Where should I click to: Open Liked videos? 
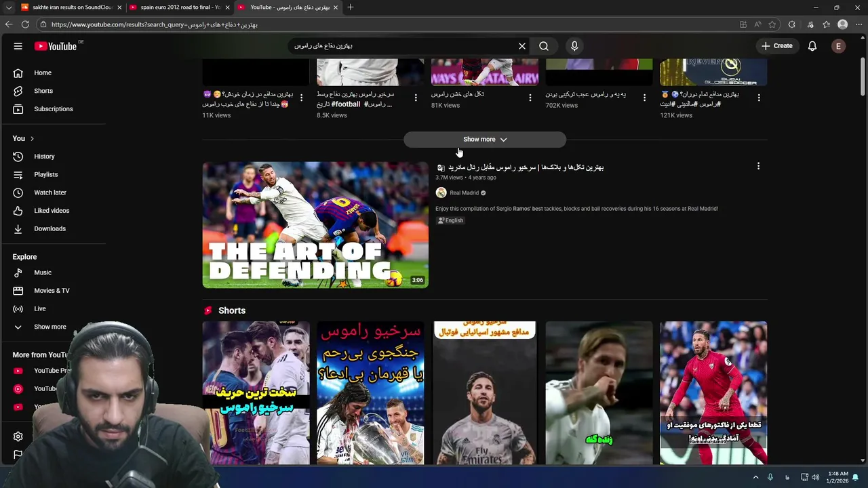[x=53, y=211]
